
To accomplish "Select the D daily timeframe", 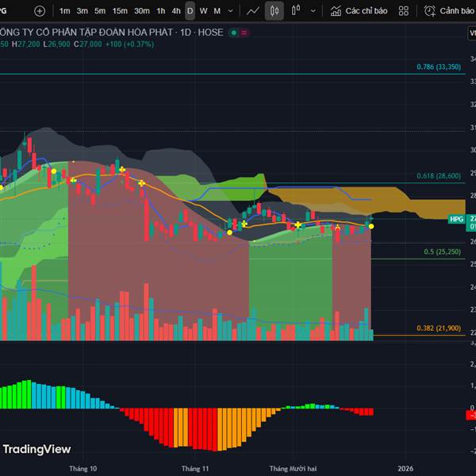I will (x=190, y=11).
